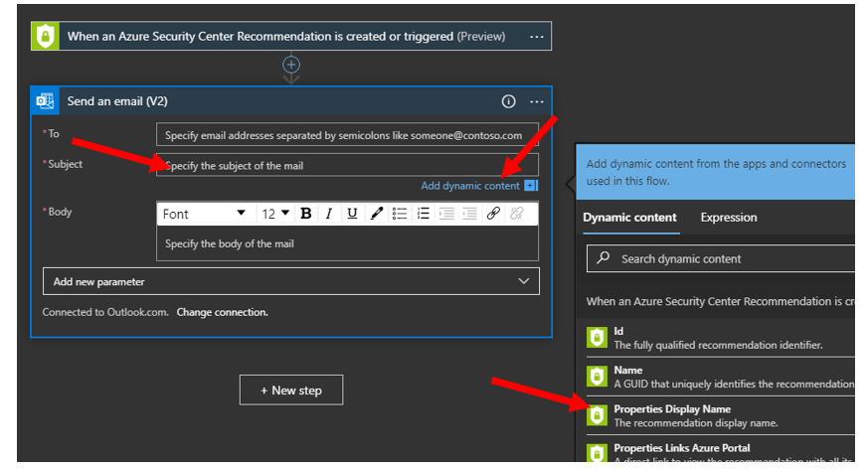Click the 'Connected to Outlook.com.' text
The image size is (868, 469).
click(x=105, y=312)
